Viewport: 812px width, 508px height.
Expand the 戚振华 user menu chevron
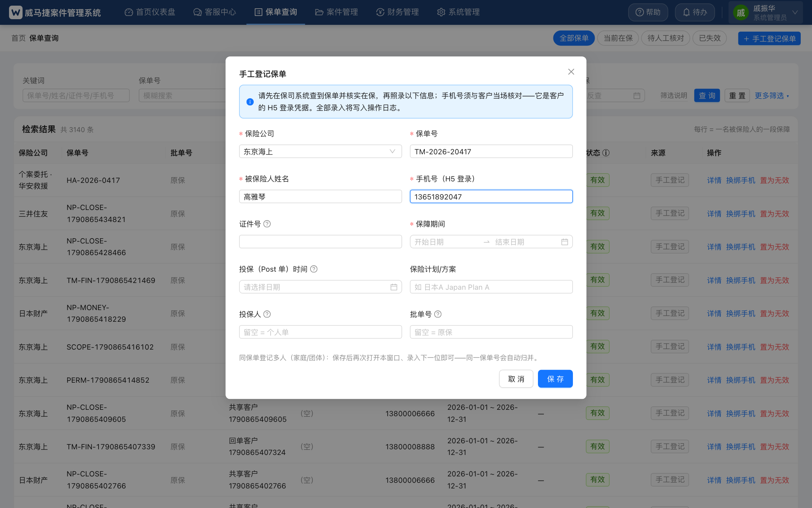pos(795,12)
